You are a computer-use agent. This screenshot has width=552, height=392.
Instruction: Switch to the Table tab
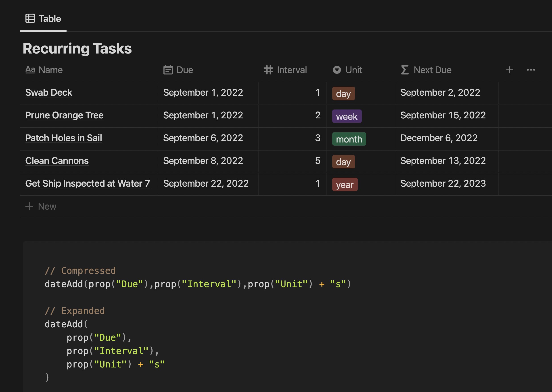point(44,19)
